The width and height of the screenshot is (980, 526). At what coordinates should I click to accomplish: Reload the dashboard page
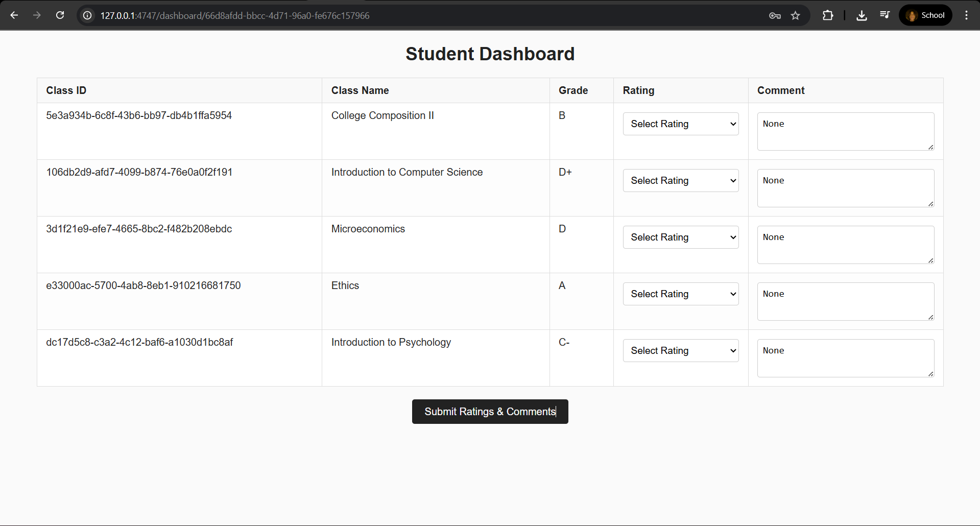(x=60, y=15)
